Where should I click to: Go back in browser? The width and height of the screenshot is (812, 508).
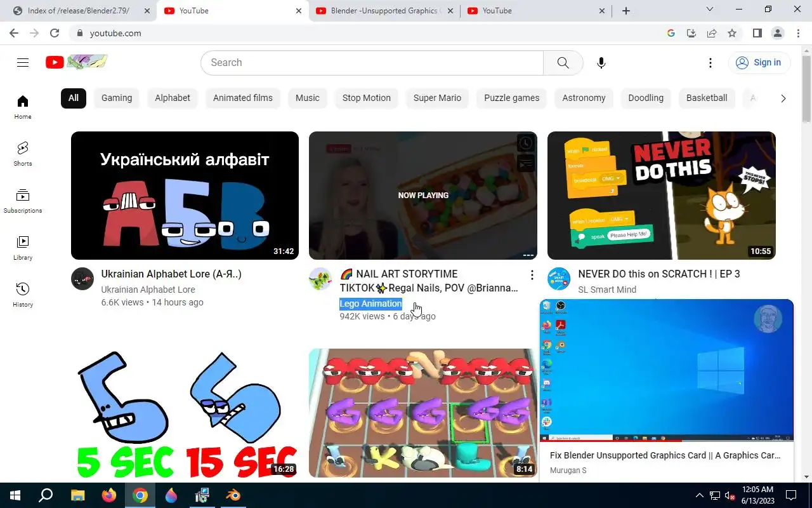(14, 33)
